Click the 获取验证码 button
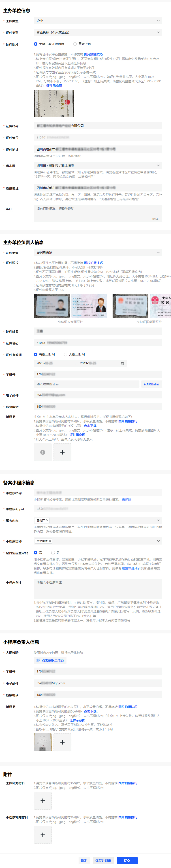 click(152, 384)
